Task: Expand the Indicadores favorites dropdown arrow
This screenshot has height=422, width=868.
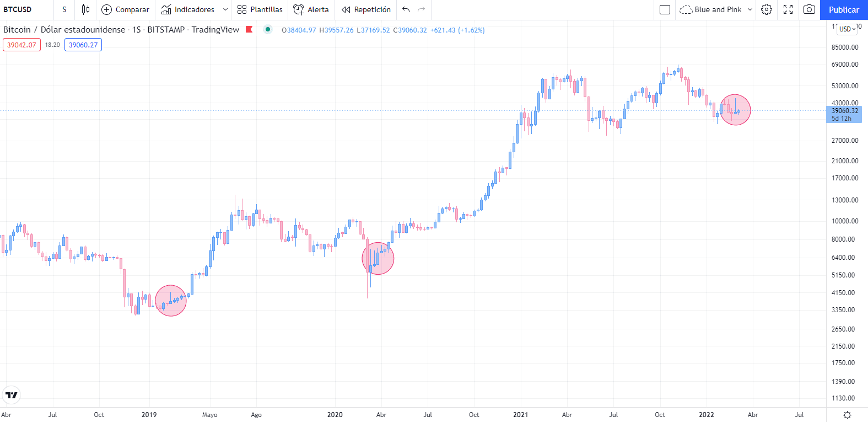Action: click(x=225, y=9)
